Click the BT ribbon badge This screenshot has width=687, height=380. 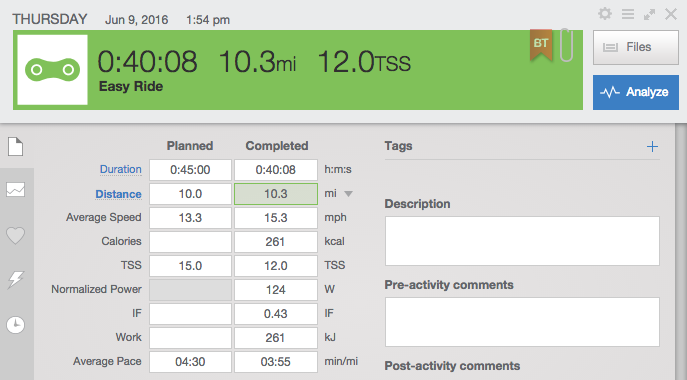pos(541,44)
